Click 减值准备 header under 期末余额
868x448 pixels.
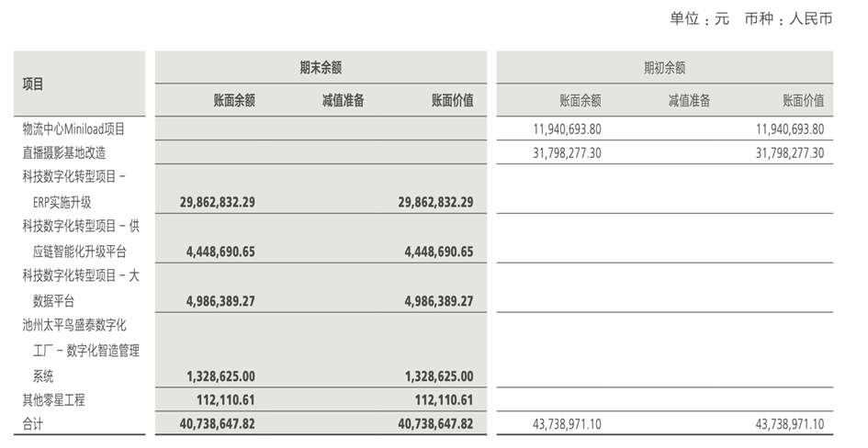(x=343, y=101)
